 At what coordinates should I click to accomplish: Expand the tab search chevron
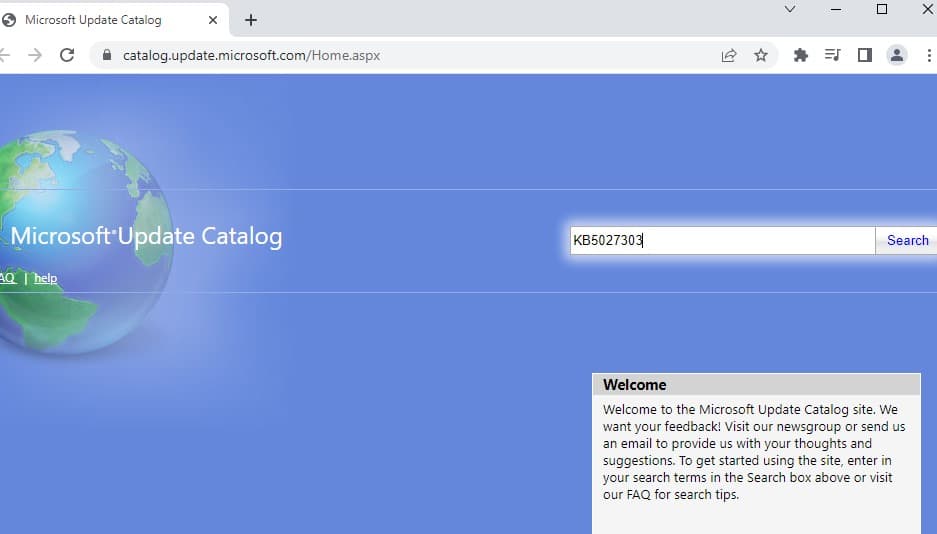tap(790, 9)
